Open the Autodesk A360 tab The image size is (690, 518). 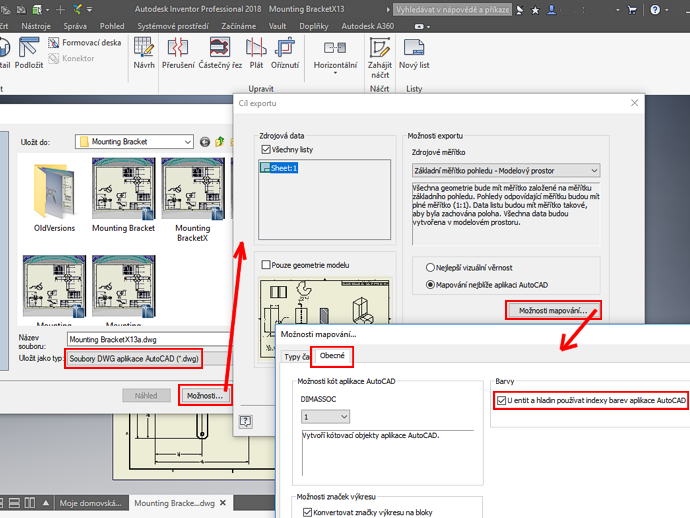click(367, 26)
